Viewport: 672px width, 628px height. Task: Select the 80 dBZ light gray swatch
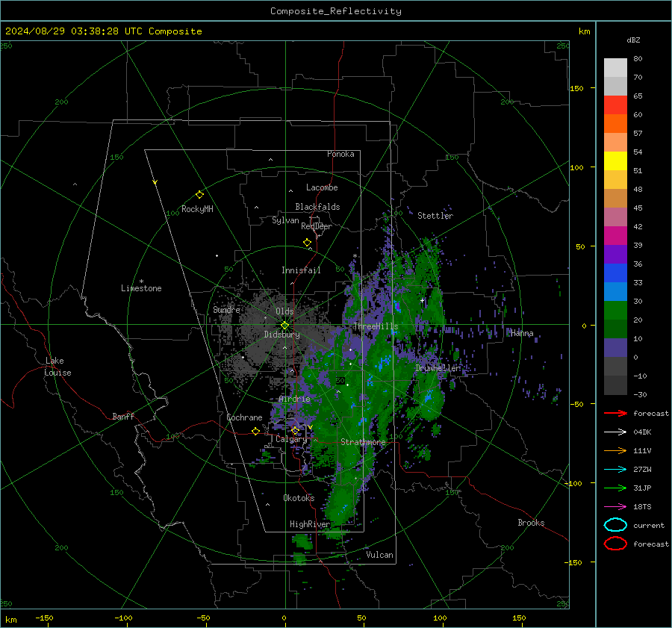pos(615,67)
